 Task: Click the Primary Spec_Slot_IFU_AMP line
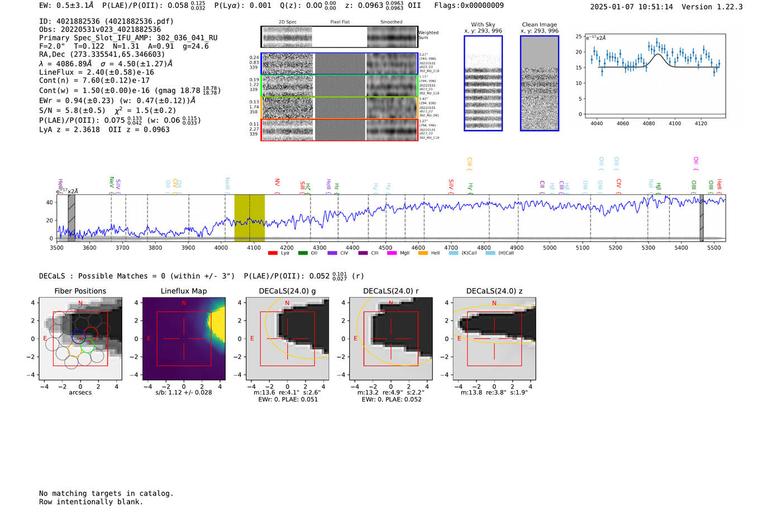[x=128, y=37]
